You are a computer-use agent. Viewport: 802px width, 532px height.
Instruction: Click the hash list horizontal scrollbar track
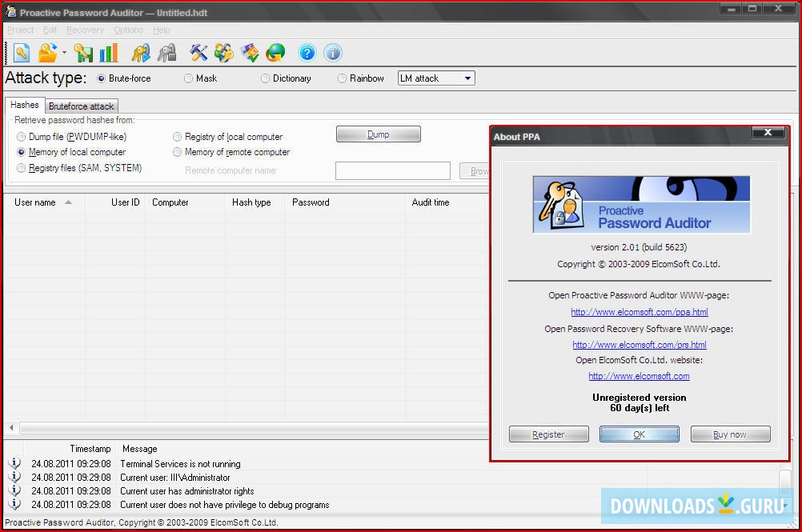[255, 427]
